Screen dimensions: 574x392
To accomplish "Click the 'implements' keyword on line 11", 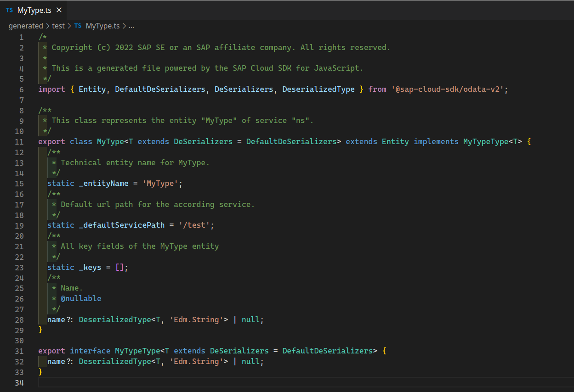I will pyautogui.click(x=436, y=142).
